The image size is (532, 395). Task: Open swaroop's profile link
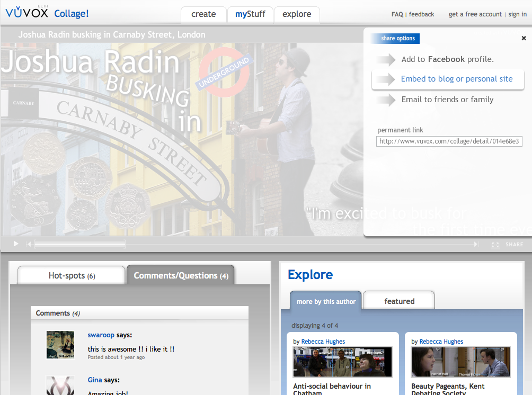pos(101,335)
